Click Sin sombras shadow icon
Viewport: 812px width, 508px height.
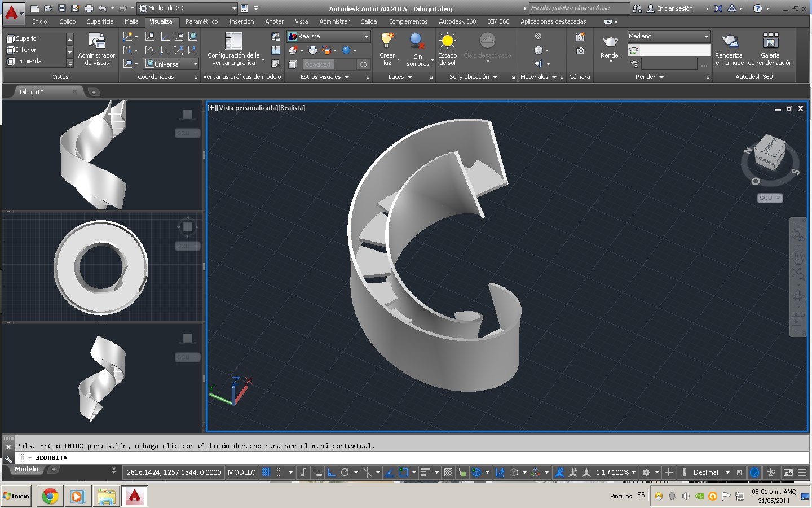point(417,42)
